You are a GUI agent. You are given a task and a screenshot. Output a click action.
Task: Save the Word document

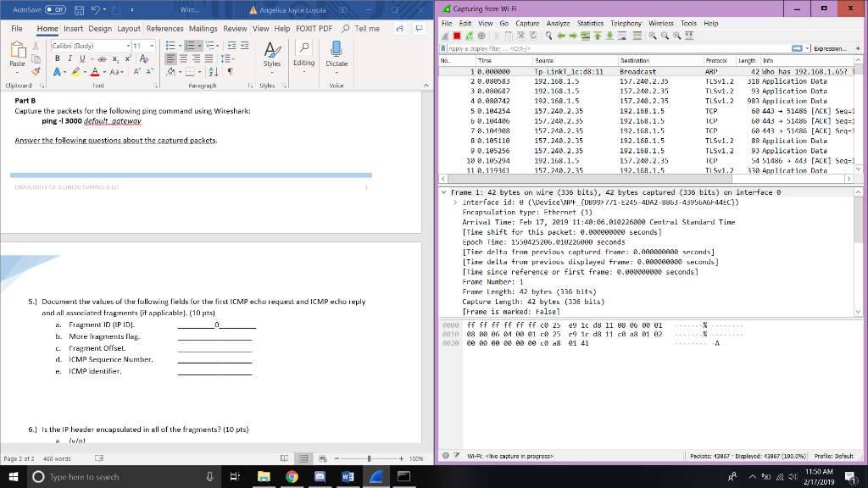[x=79, y=10]
